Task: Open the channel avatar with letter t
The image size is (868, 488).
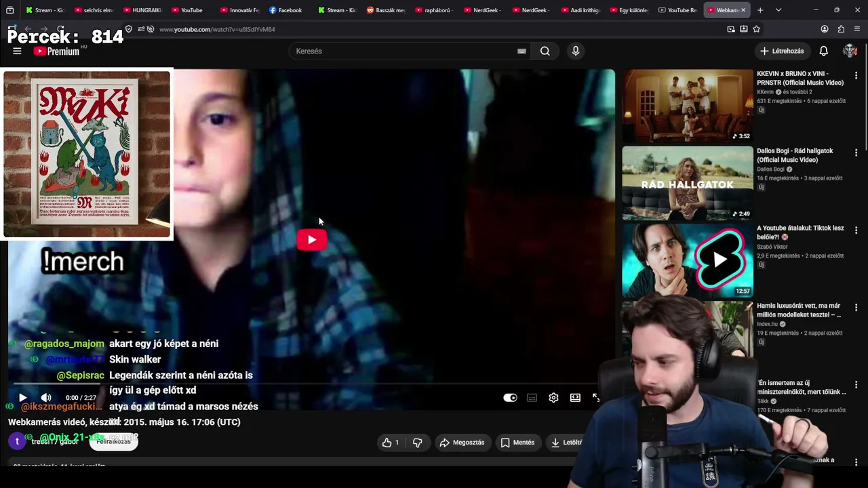Action: coord(18,441)
